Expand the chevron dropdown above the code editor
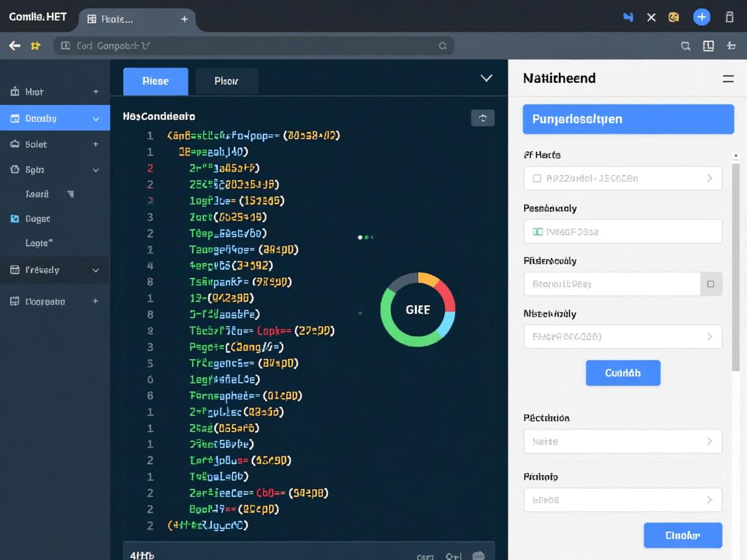Screen dimensions: 747x560 coord(486,78)
